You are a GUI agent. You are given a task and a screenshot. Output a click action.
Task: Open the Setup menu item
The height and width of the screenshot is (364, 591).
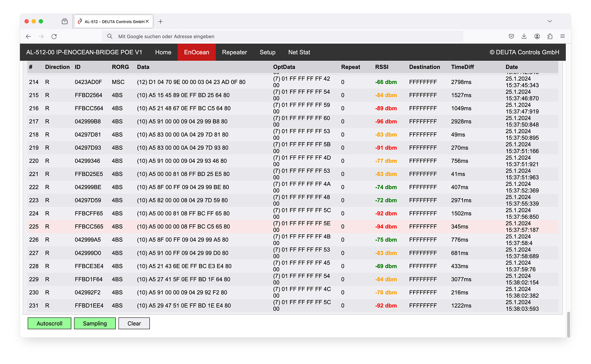267,52
